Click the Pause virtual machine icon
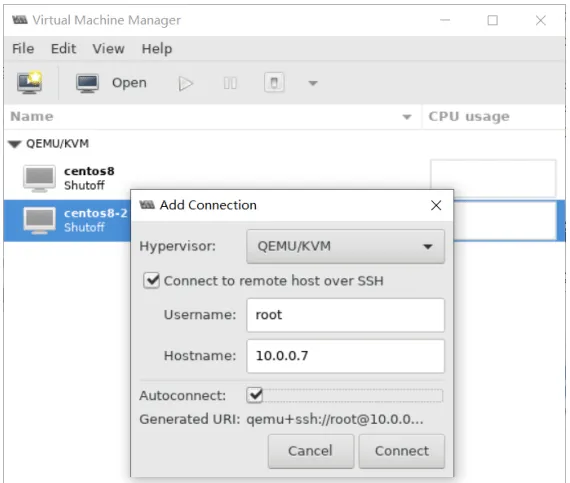570x483 pixels. tap(230, 83)
